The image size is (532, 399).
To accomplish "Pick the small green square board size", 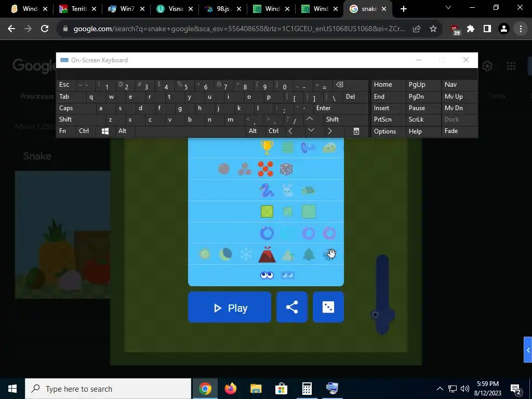I will click(288, 211).
